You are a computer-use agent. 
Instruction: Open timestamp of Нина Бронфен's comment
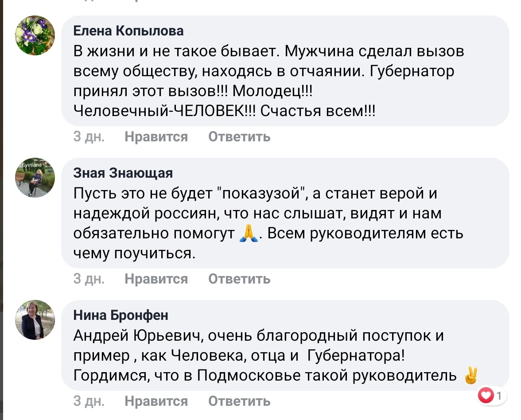89,401
